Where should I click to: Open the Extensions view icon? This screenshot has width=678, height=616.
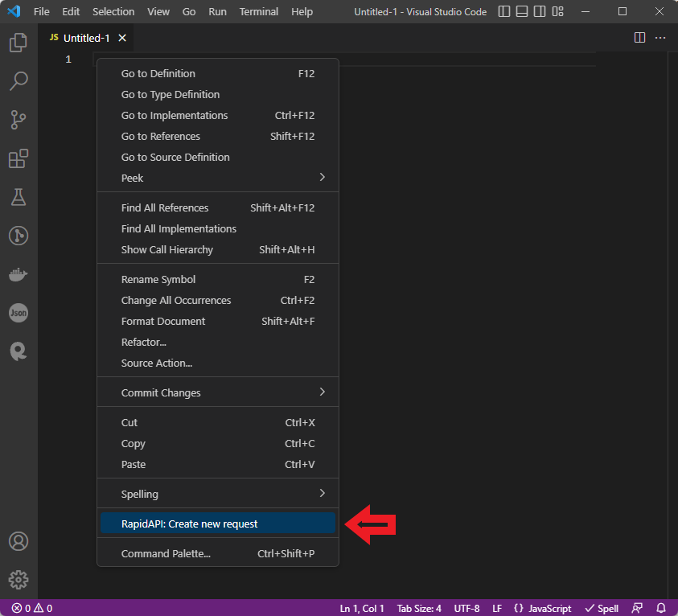point(18,158)
